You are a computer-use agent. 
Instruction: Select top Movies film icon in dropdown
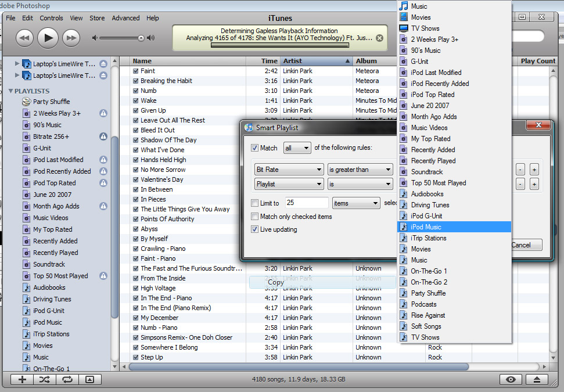pyautogui.click(x=404, y=17)
